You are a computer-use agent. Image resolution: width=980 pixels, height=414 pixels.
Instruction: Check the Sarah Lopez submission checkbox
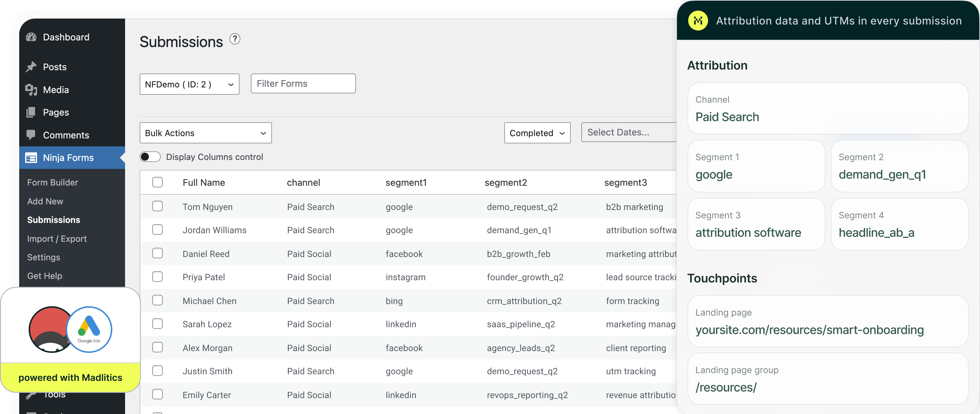[157, 323]
